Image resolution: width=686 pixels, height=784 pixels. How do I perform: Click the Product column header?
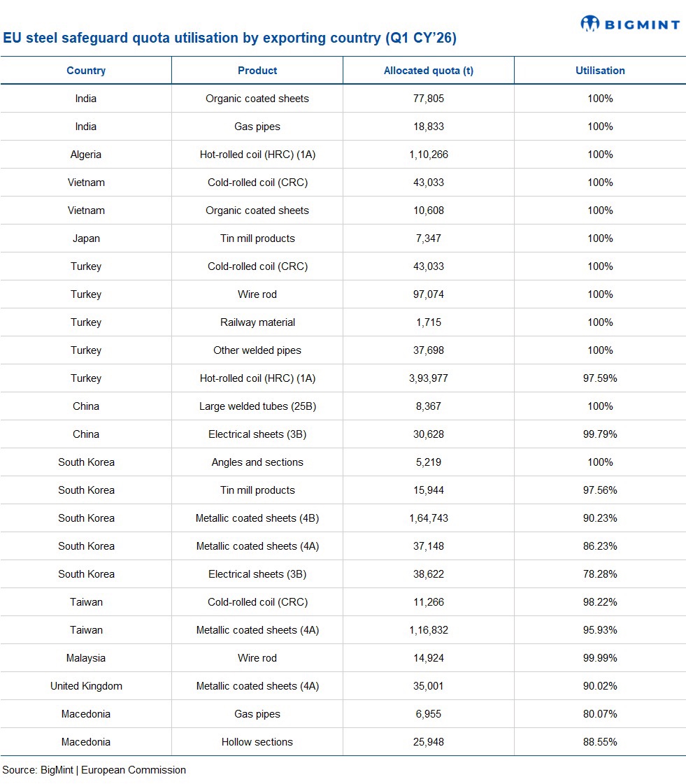click(x=257, y=71)
